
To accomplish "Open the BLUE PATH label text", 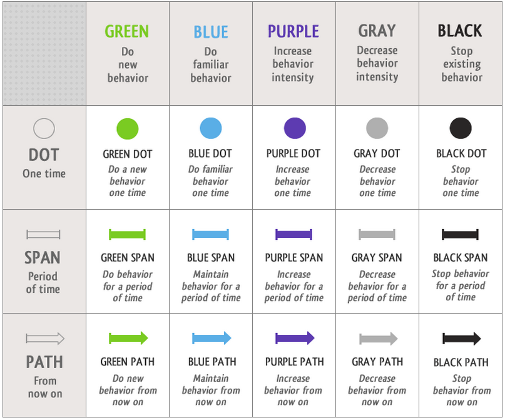I will pyautogui.click(x=211, y=362).
